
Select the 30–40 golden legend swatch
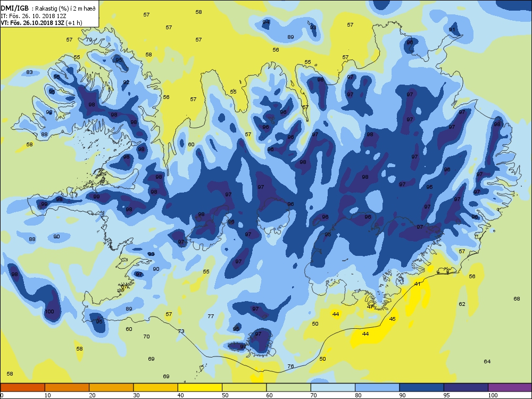point(156,387)
